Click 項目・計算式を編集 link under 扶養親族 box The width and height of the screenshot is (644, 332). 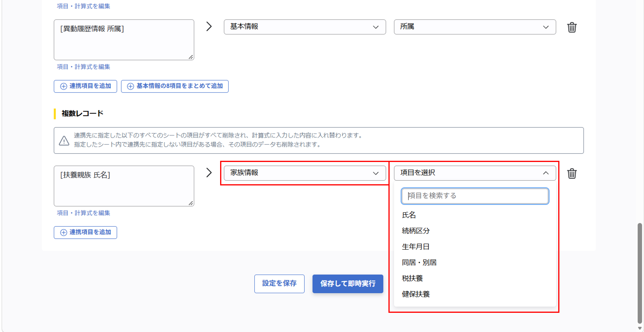point(83,213)
